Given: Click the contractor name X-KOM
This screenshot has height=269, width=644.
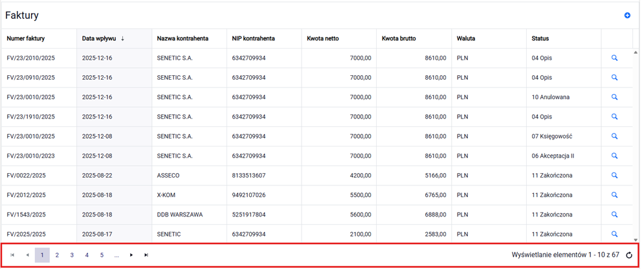Looking at the screenshot, I should (x=166, y=195).
